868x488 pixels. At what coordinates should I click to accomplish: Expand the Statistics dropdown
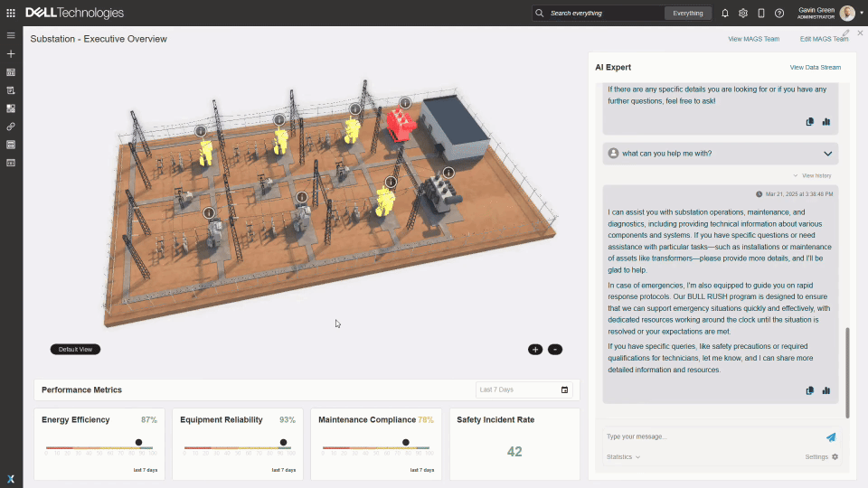[623, 457]
